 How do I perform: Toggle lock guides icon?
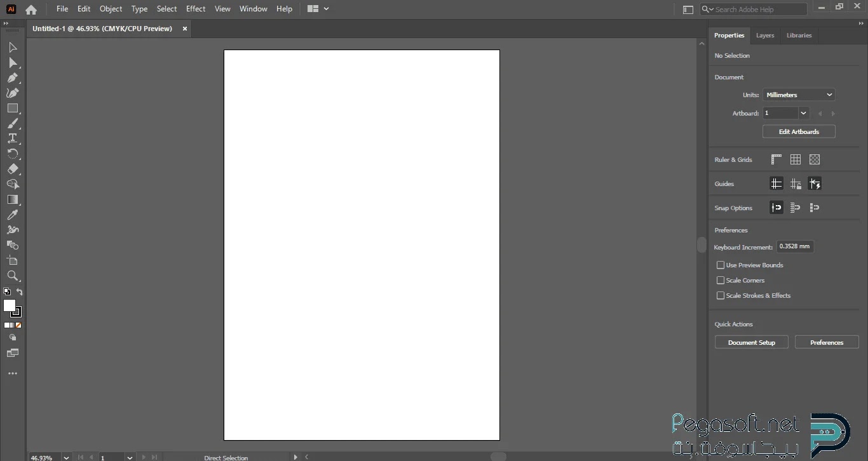(x=796, y=184)
